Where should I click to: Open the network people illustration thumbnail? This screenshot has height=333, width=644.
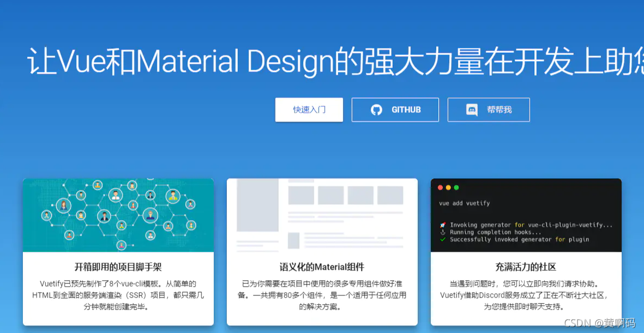(x=118, y=215)
